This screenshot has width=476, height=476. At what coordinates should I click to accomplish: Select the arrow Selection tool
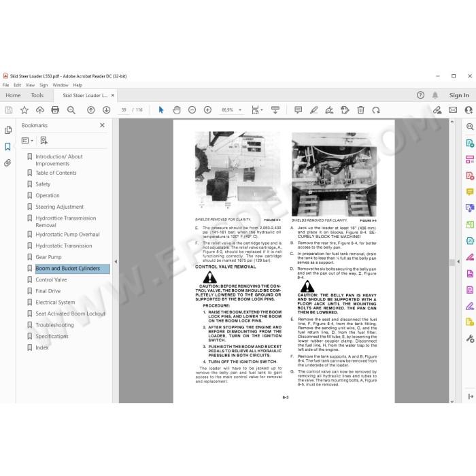(161, 110)
